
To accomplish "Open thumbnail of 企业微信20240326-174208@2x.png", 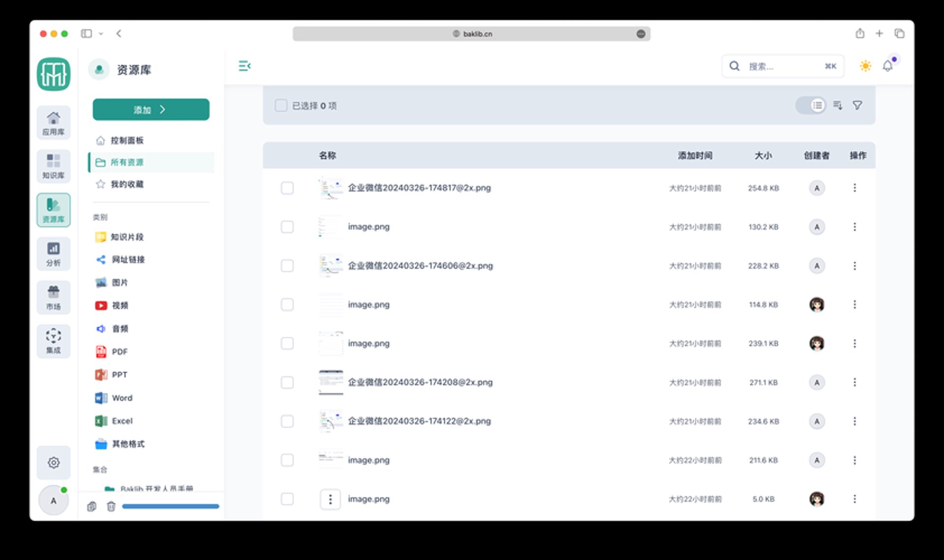I will [331, 382].
